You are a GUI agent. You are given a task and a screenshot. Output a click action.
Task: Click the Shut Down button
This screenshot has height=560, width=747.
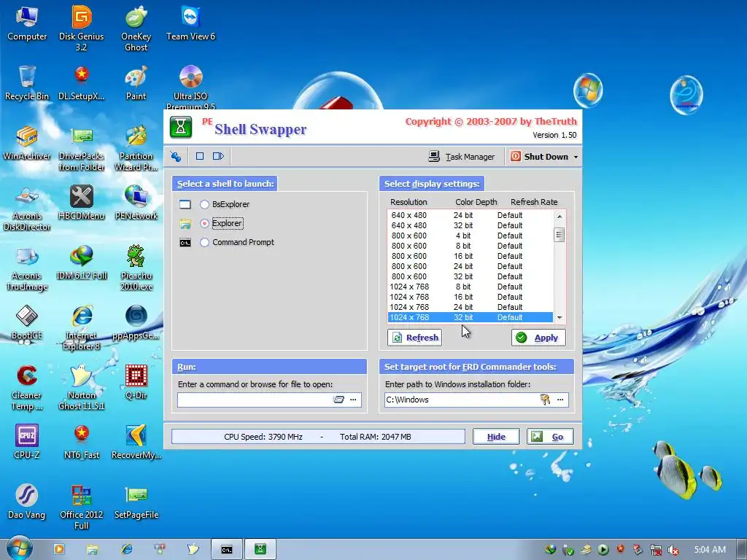pyautogui.click(x=539, y=157)
